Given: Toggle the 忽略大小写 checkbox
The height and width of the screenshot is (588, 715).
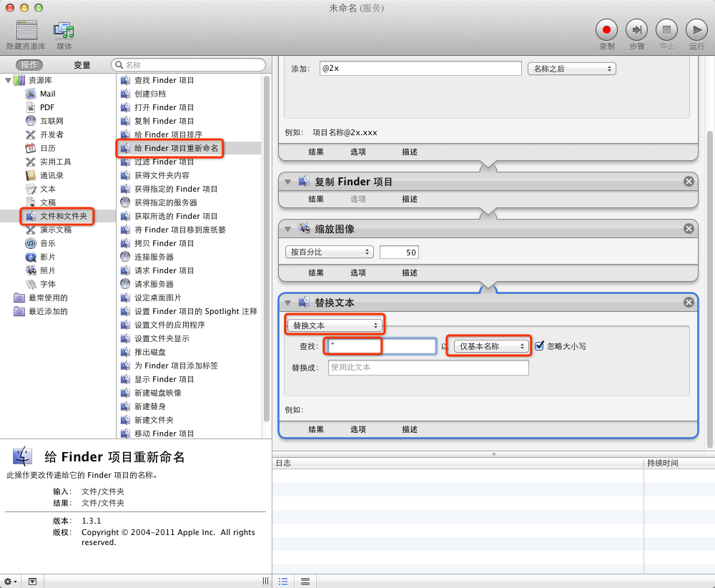Looking at the screenshot, I should pyautogui.click(x=539, y=346).
